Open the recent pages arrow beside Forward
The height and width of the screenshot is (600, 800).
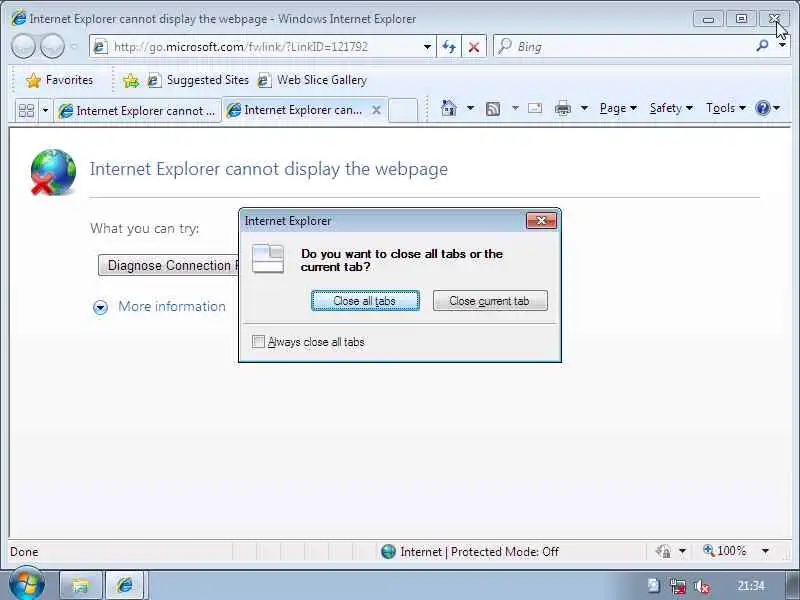tap(74, 46)
